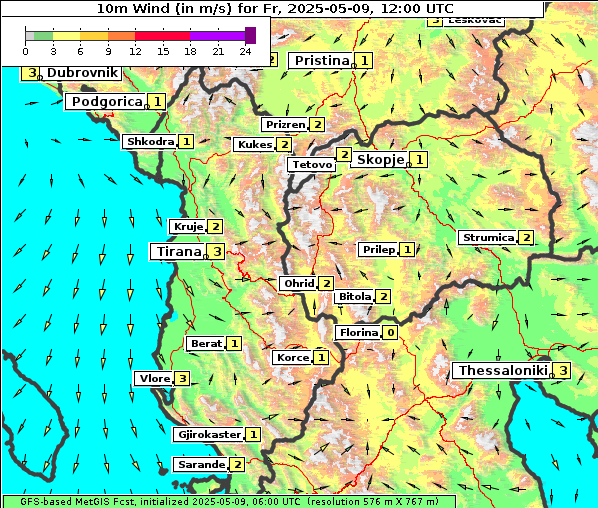598x508 pixels.
Task: Select the Florina city label
Action: click(359, 333)
